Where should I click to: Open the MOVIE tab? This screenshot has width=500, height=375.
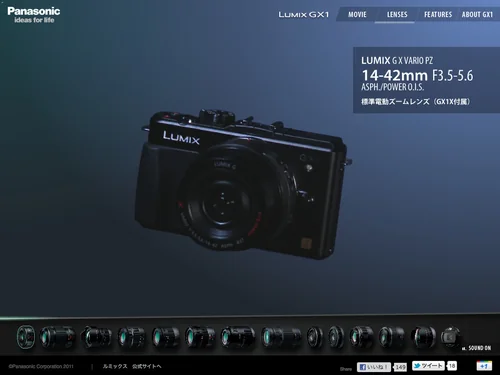click(x=357, y=14)
